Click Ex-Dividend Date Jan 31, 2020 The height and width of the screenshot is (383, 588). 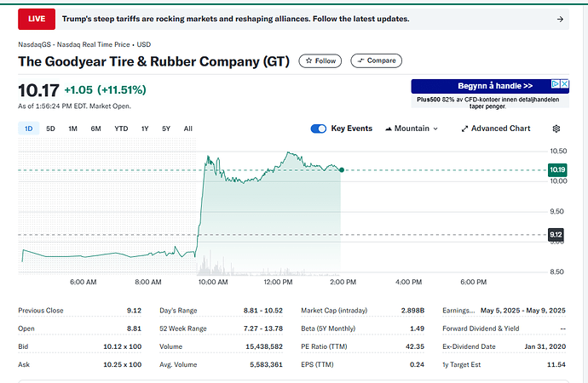click(x=545, y=346)
